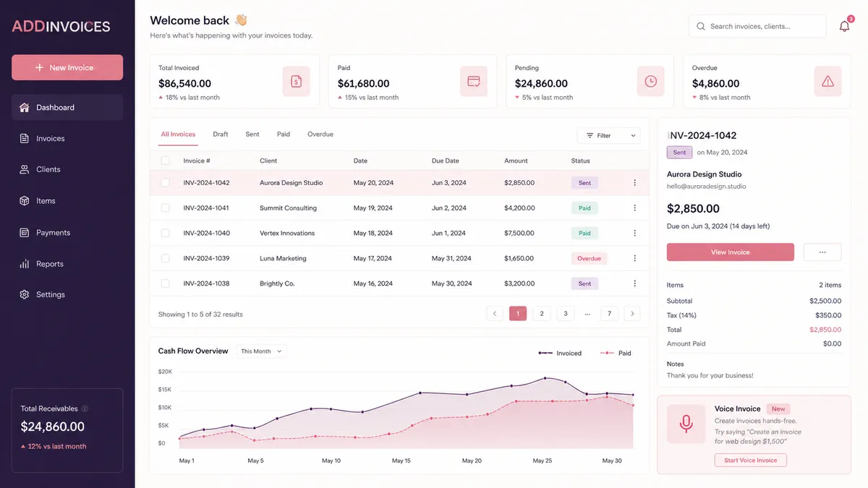
Task: Open Invoices in the sidebar menu
Action: coord(67,138)
